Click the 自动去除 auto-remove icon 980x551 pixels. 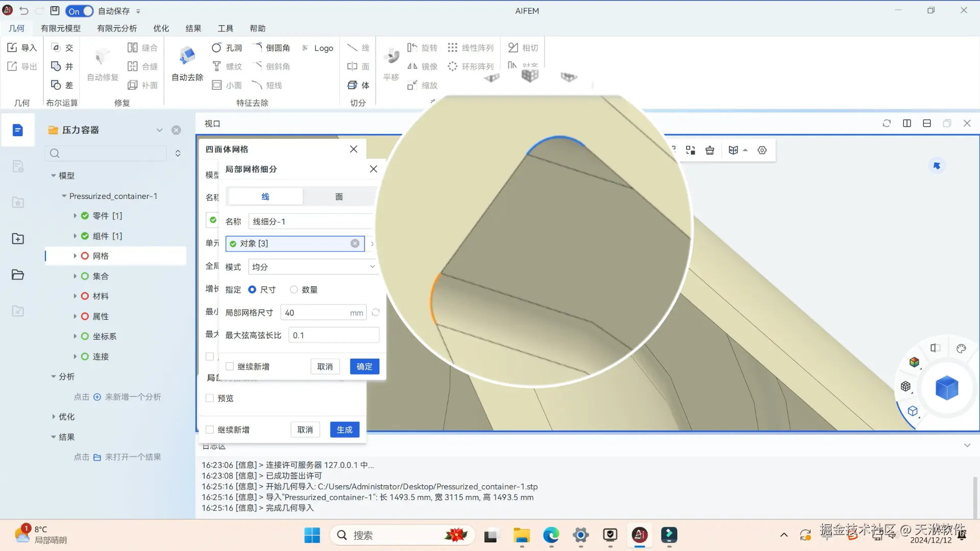click(187, 56)
